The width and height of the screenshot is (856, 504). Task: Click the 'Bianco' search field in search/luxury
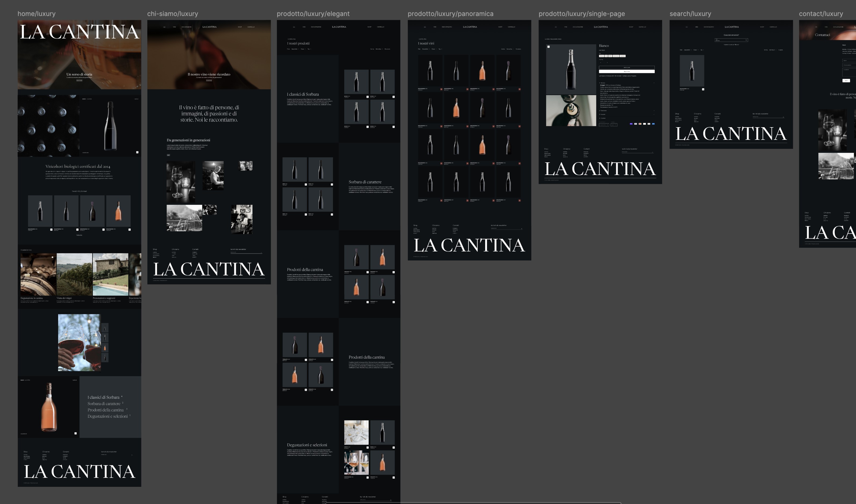731,41
